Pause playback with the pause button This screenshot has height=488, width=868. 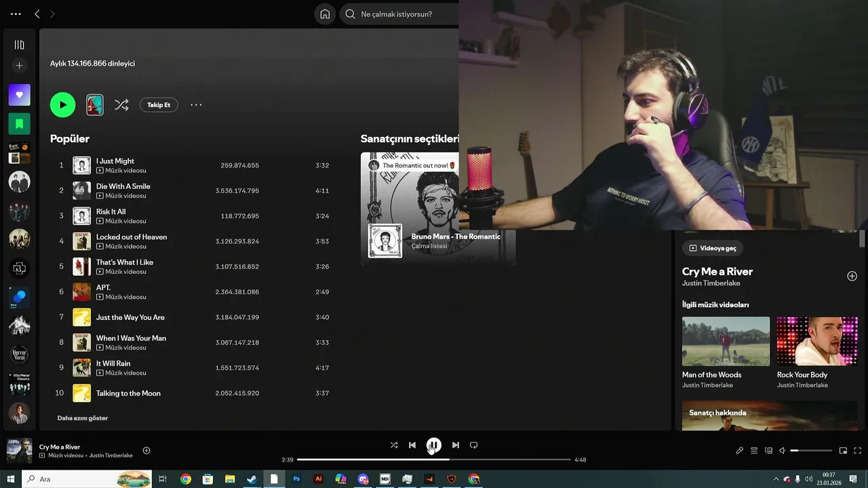434,445
